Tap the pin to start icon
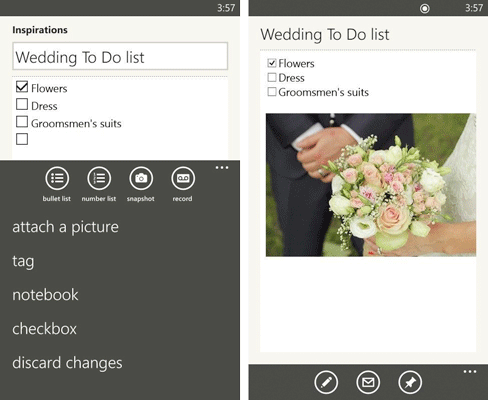 pos(410,382)
